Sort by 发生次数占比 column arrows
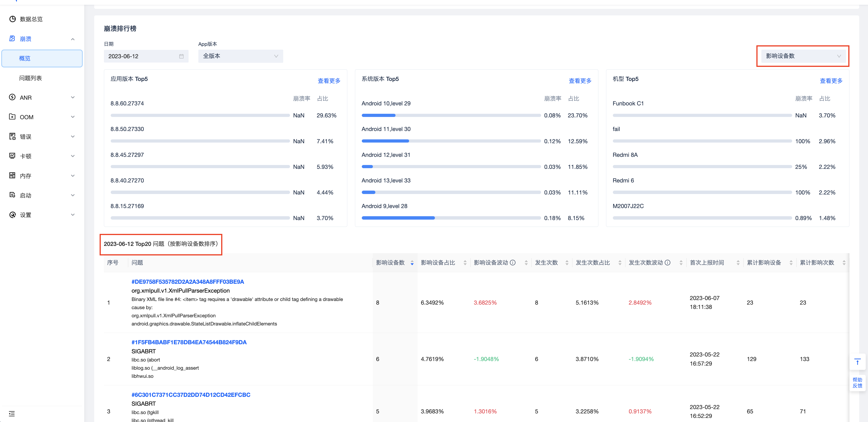This screenshot has height=422, width=868. tap(620, 263)
